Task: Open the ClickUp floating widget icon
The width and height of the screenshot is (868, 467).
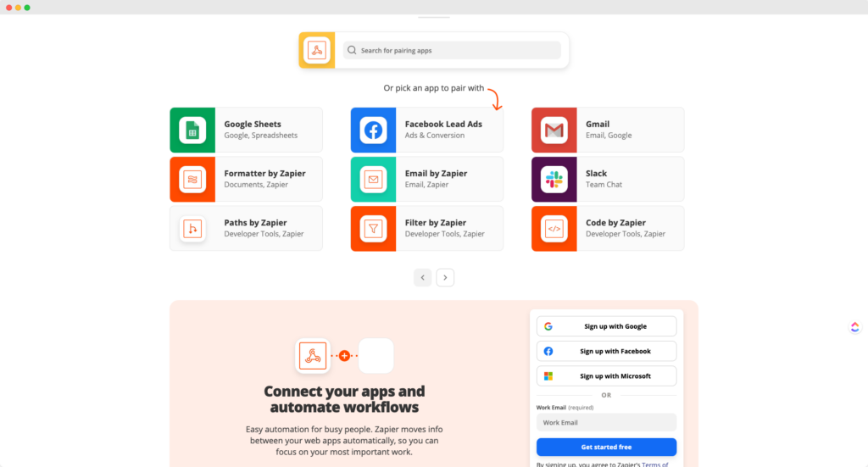Action: tap(854, 327)
